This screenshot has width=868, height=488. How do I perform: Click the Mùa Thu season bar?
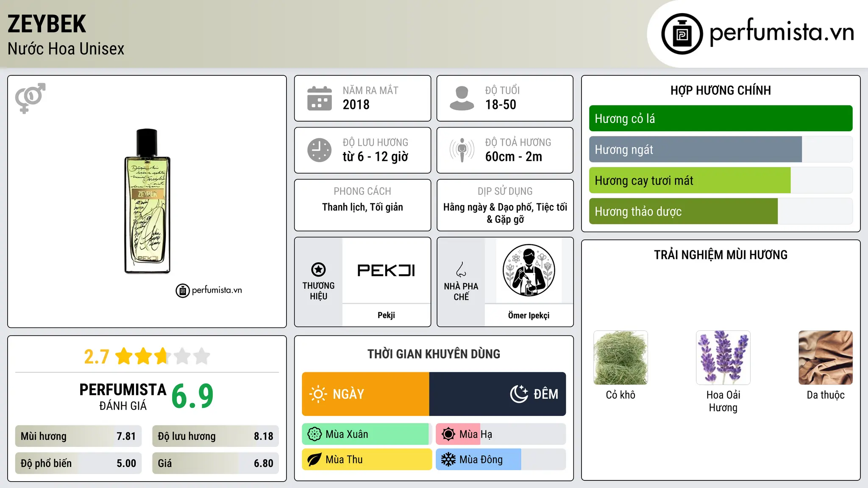tap(367, 460)
